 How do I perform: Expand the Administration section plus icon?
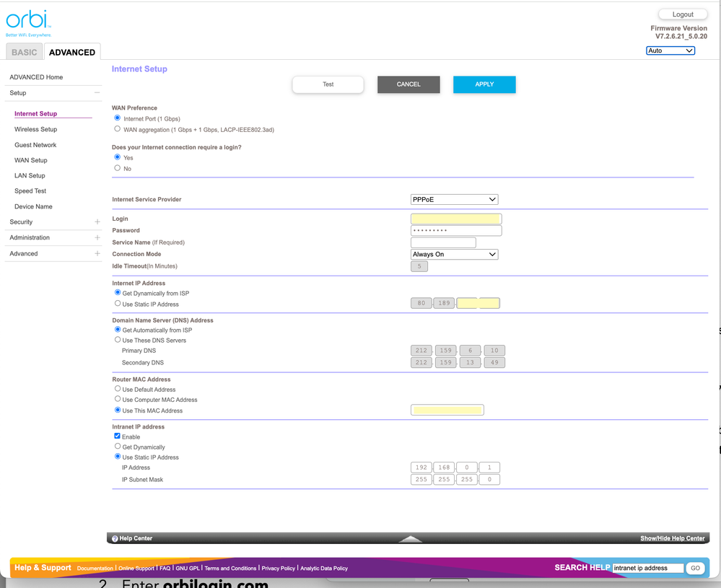pyautogui.click(x=97, y=237)
